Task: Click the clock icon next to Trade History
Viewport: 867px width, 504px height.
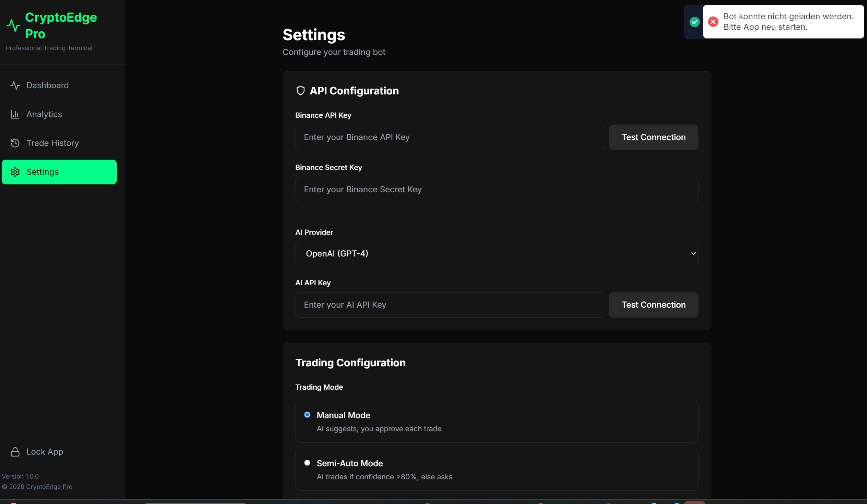Action: click(x=15, y=143)
